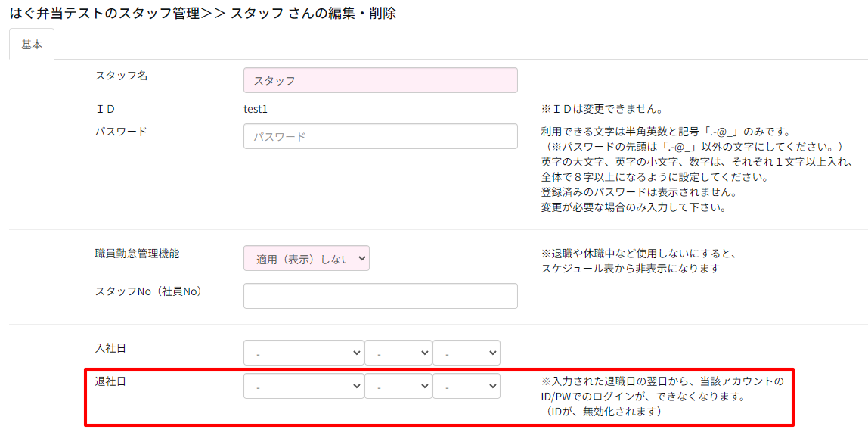This screenshot has width=868, height=445.
Task: Click the パスワード field label
Action: coord(121,131)
